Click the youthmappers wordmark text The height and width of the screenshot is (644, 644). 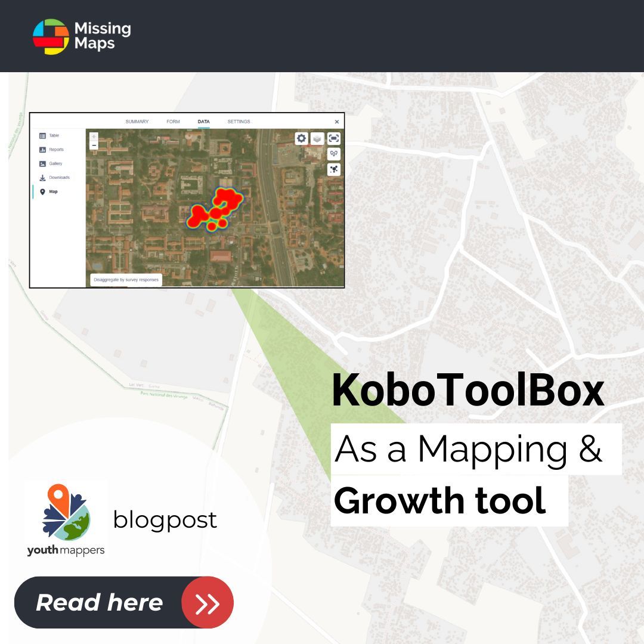tap(66, 551)
